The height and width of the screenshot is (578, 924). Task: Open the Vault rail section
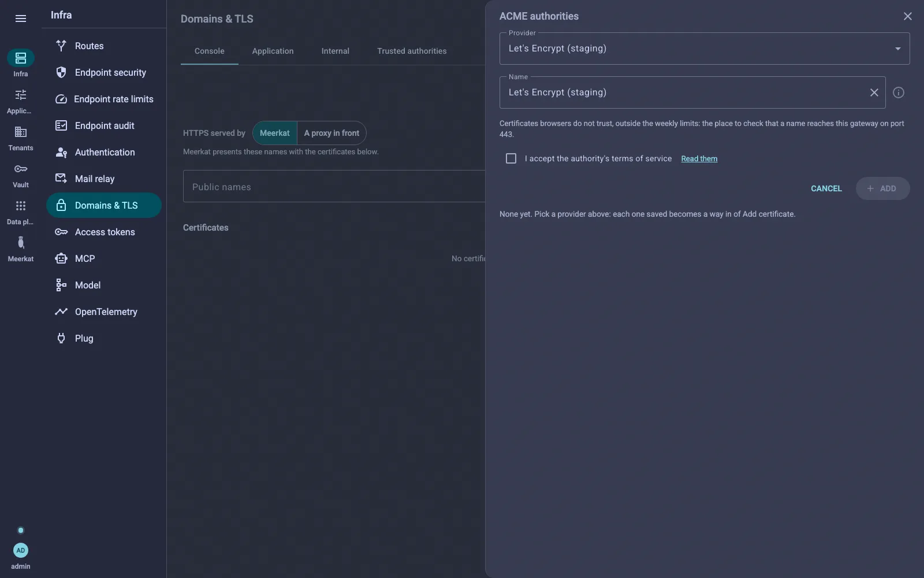click(x=21, y=175)
